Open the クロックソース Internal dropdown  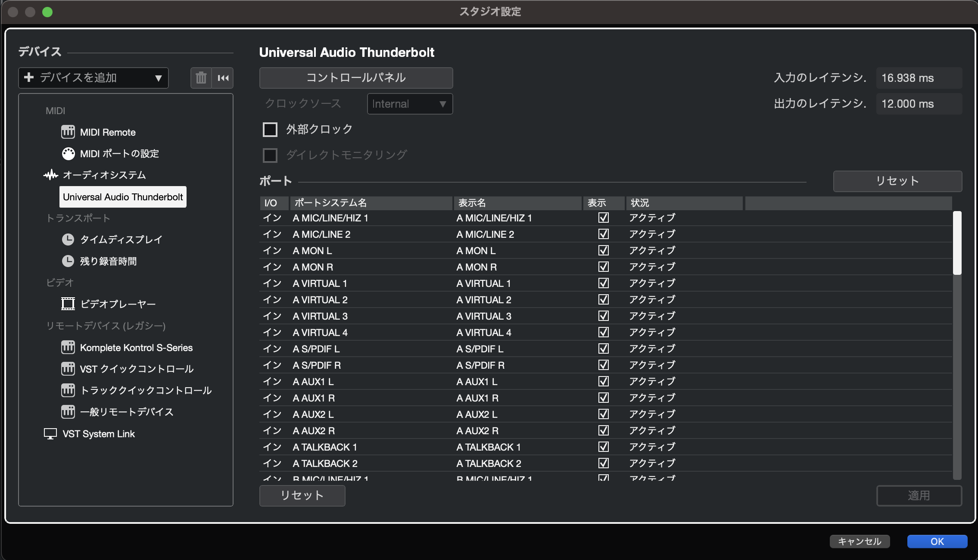click(410, 104)
